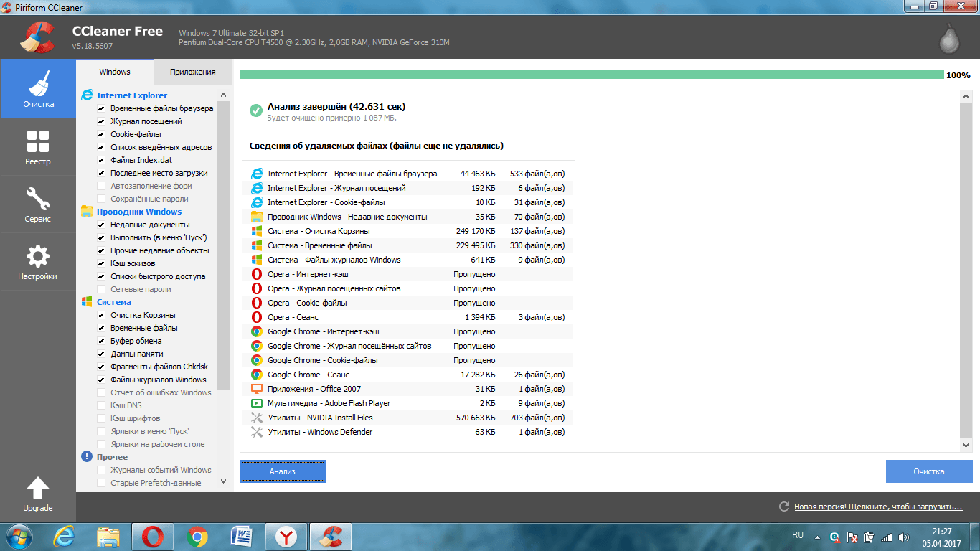Select Система - Файлы журналов Windows result
Image resolution: width=980 pixels, height=551 pixels.
pos(408,260)
